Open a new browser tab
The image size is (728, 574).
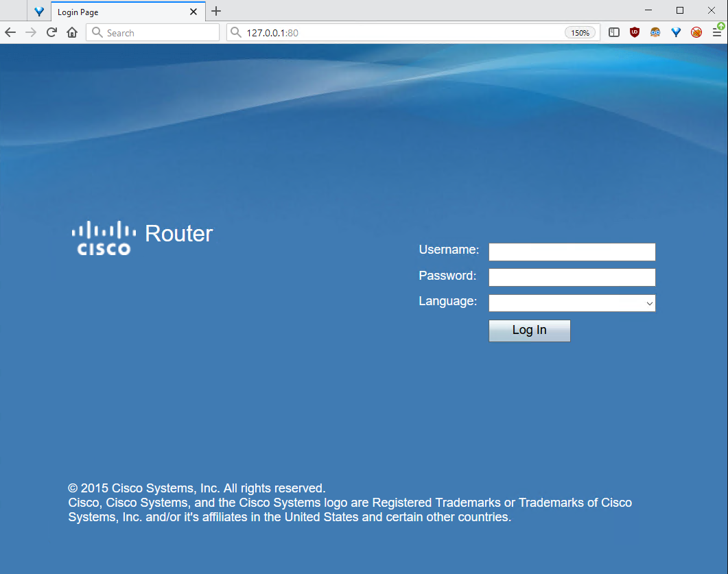(x=216, y=11)
